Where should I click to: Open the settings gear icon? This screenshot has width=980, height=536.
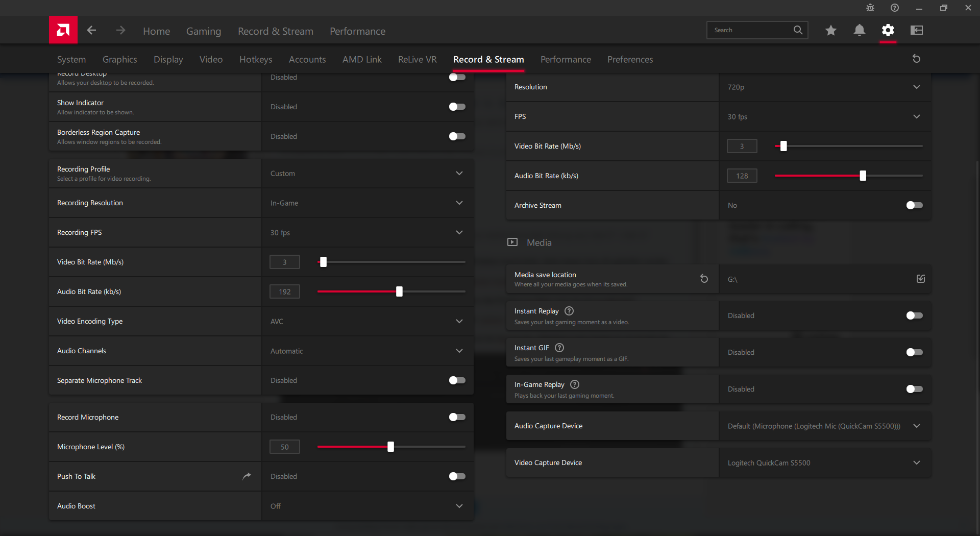coord(888,30)
